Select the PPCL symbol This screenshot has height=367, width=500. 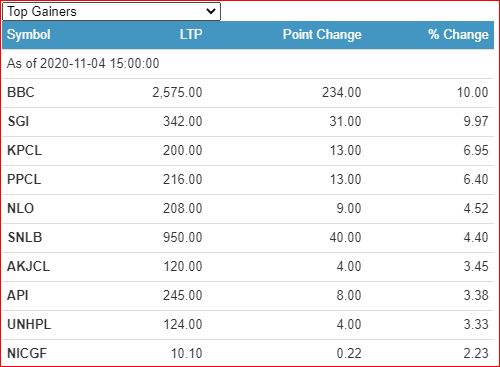(x=24, y=179)
